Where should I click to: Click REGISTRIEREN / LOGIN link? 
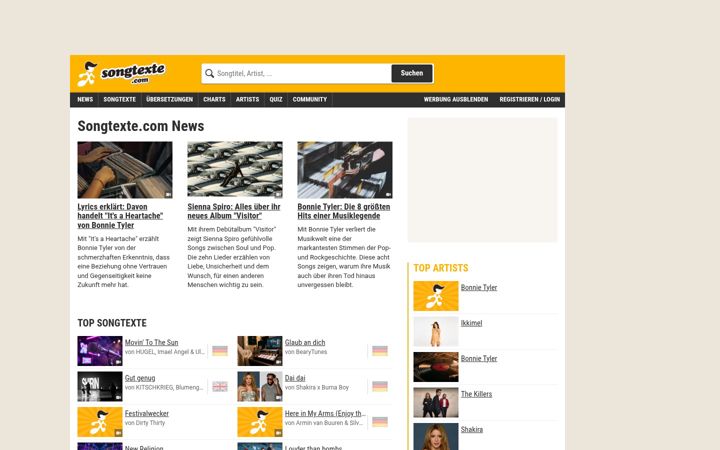coord(529,100)
